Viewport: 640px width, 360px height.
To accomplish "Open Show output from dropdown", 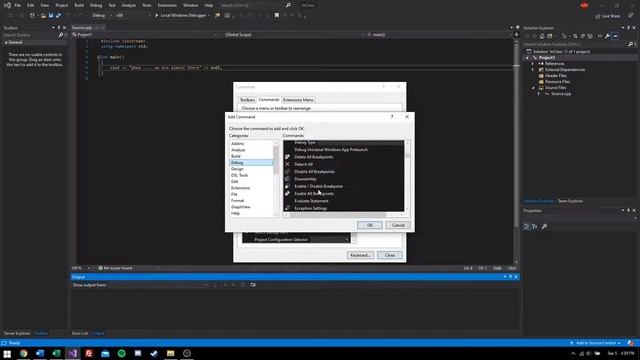I will (158, 285).
